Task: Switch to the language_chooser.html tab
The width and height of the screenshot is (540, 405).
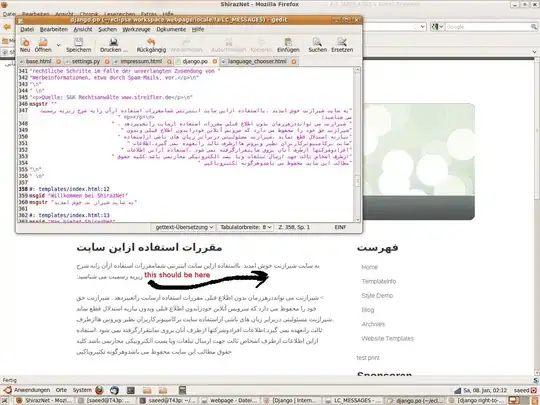Action: pyautogui.click(x=257, y=62)
